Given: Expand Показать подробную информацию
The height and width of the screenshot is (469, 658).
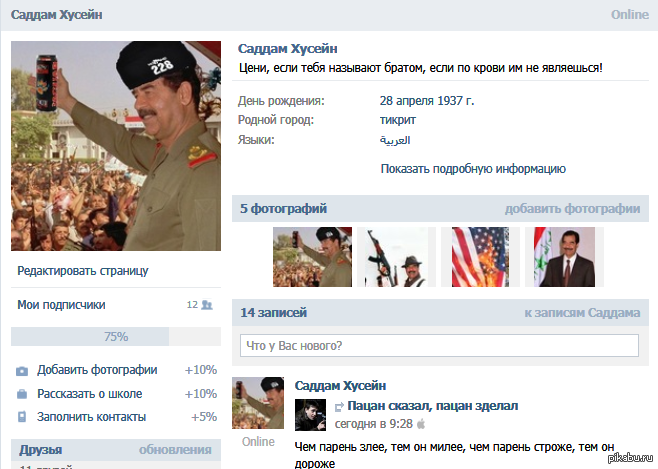Looking at the screenshot, I should click(473, 169).
